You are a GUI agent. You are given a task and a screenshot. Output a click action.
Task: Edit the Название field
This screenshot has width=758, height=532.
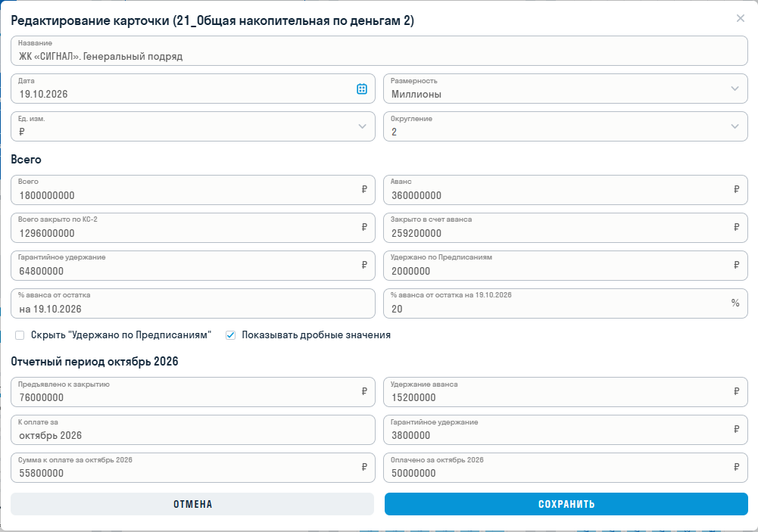tap(379, 51)
